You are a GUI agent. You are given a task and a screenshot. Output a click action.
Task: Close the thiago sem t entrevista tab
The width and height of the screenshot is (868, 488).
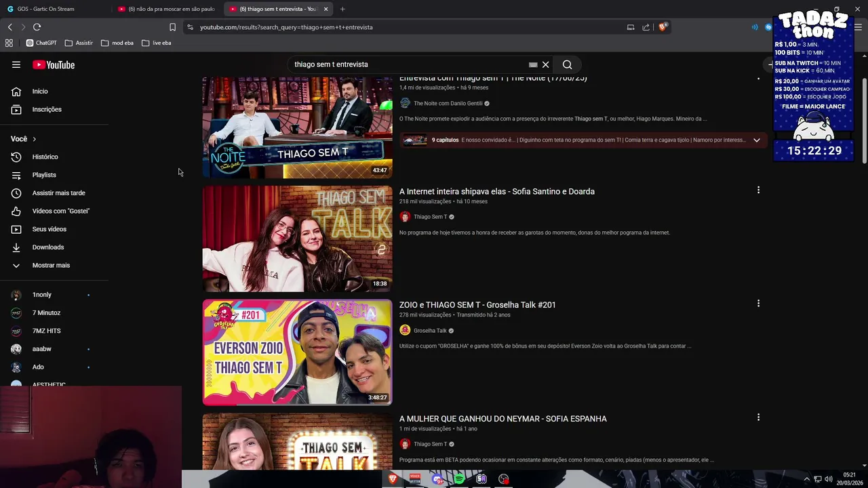(326, 9)
